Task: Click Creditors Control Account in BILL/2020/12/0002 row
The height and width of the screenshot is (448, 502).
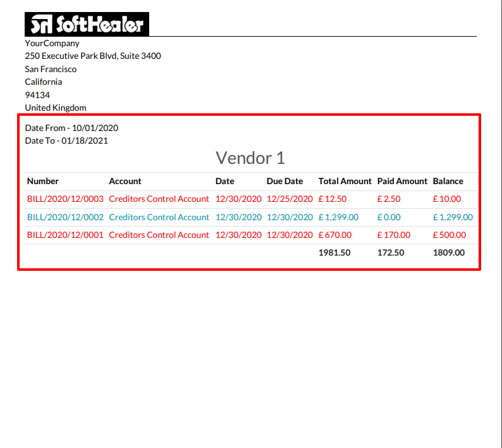Action: pos(159,217)
